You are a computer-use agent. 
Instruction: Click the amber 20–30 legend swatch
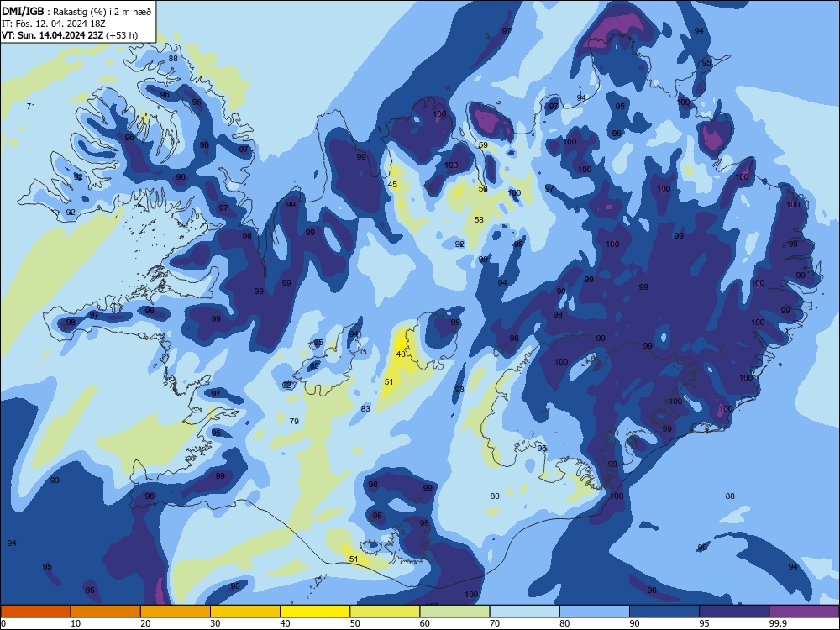tap(176, 612)
